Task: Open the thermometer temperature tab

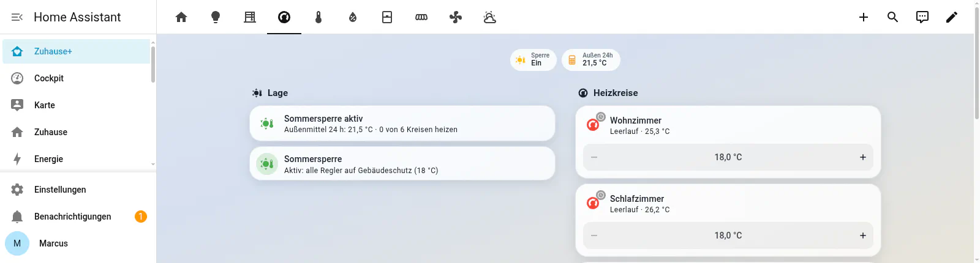Action: (x=318, y=17)
